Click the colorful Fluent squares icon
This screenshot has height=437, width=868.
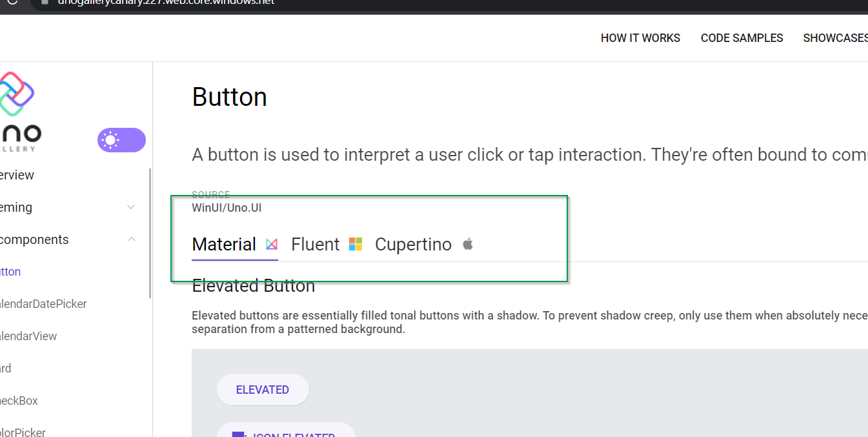[355, 243]
